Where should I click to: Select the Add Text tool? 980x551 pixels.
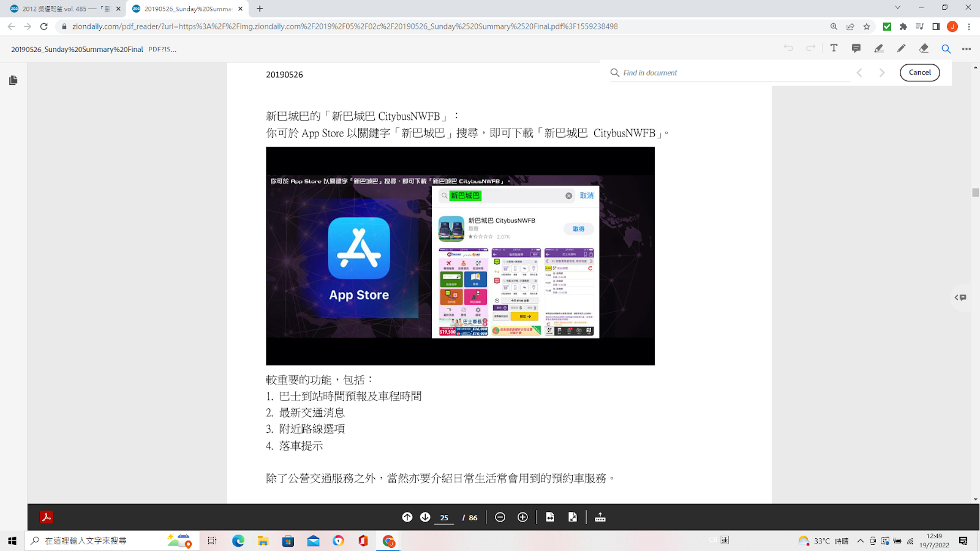click(834, 48)
